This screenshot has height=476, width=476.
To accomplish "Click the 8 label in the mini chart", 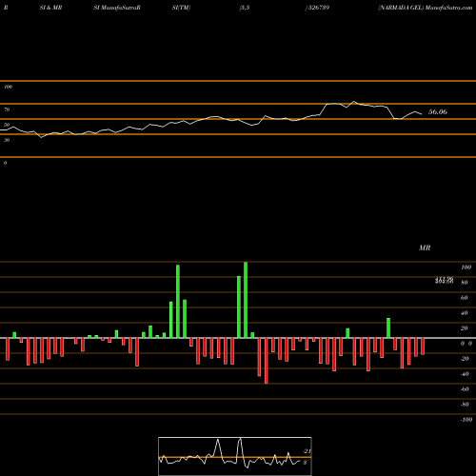I will coord(305,463).
